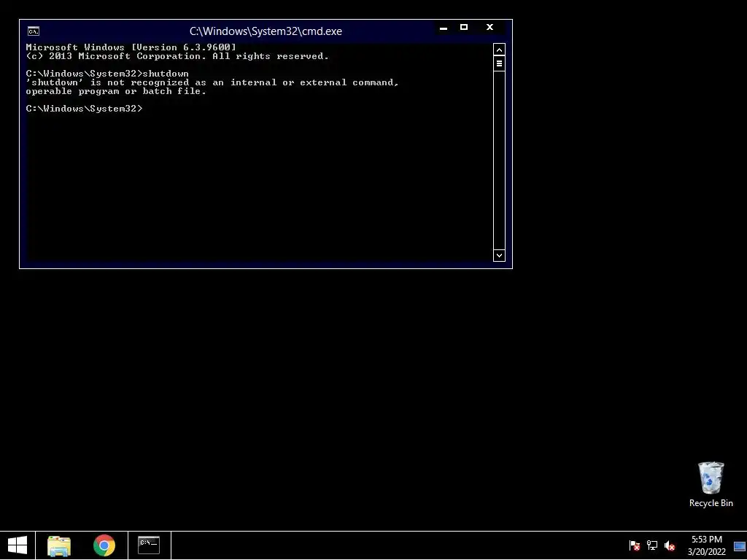Click the '(c) 2013 Microsoft Corporation' line
Viewport: 747px width, 560px height.
pos(177,56)
